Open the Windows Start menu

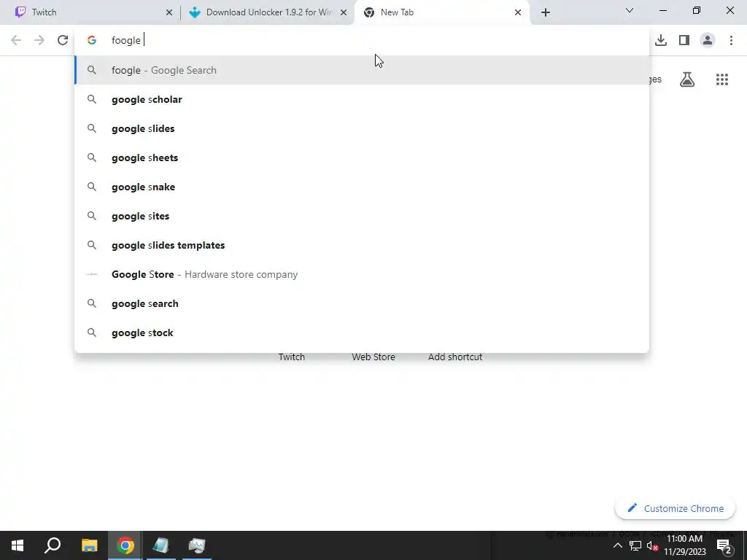pos(18,545)
